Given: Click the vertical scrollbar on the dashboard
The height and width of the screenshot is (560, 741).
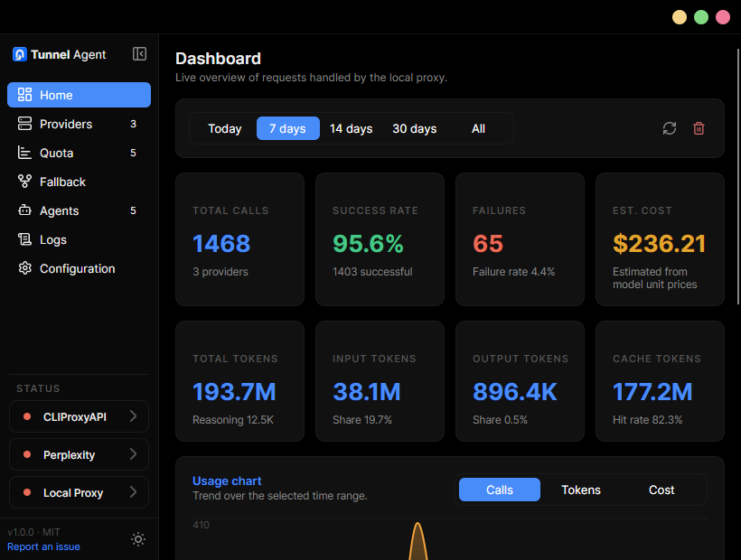Looking at the screenshot, I should (738, 177).
